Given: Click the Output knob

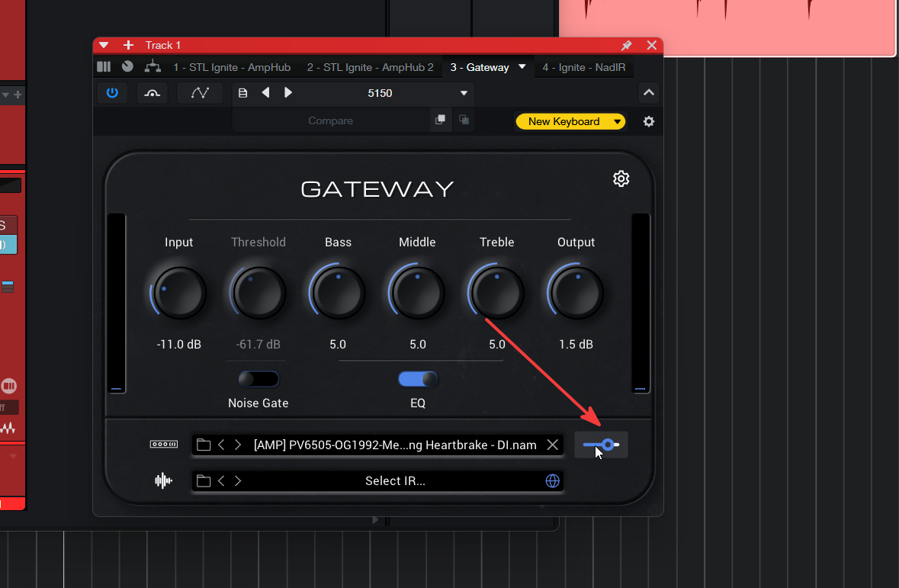Looking at the screenshot, I should (x=576, y=293).
